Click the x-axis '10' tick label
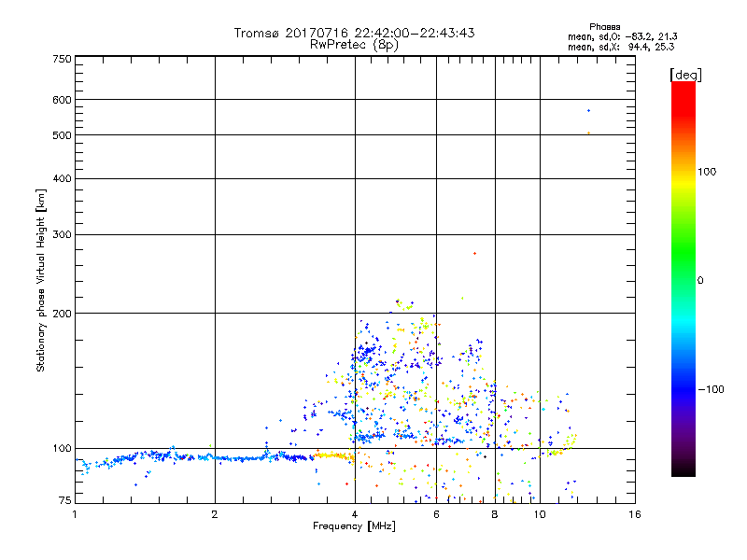747x560 pixels. point(540,514)
